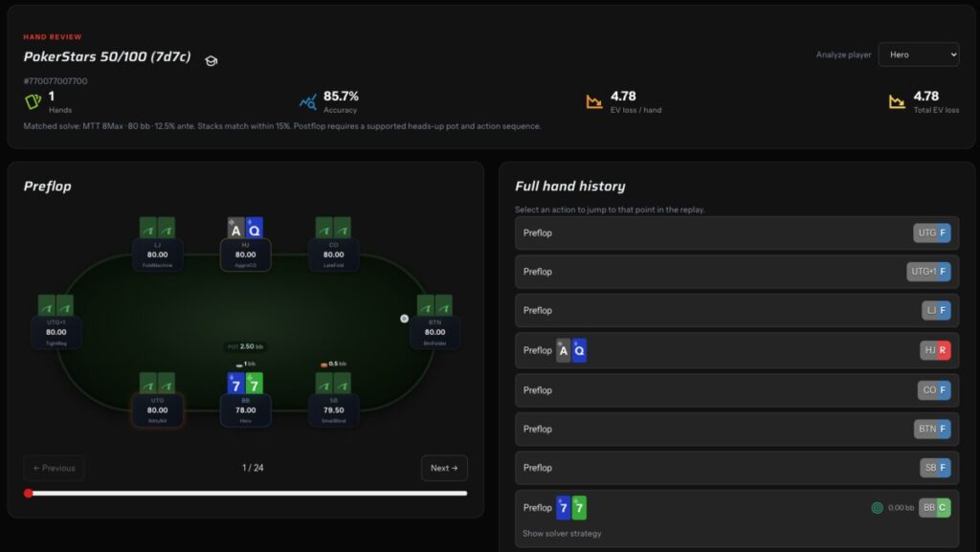The image size is (980, 552).
Task: Select the CO fold action row
Action: pos(737,390)
